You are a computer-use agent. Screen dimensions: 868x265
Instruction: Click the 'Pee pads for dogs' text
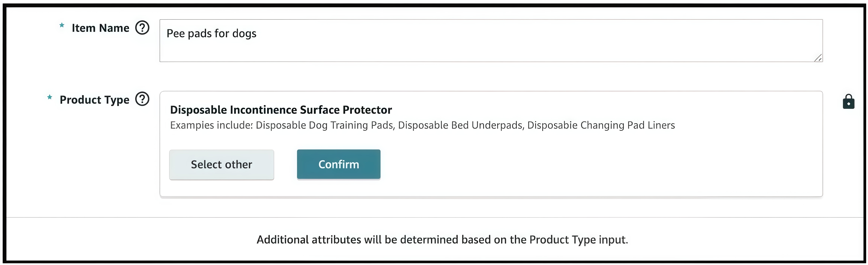(211, 33)
